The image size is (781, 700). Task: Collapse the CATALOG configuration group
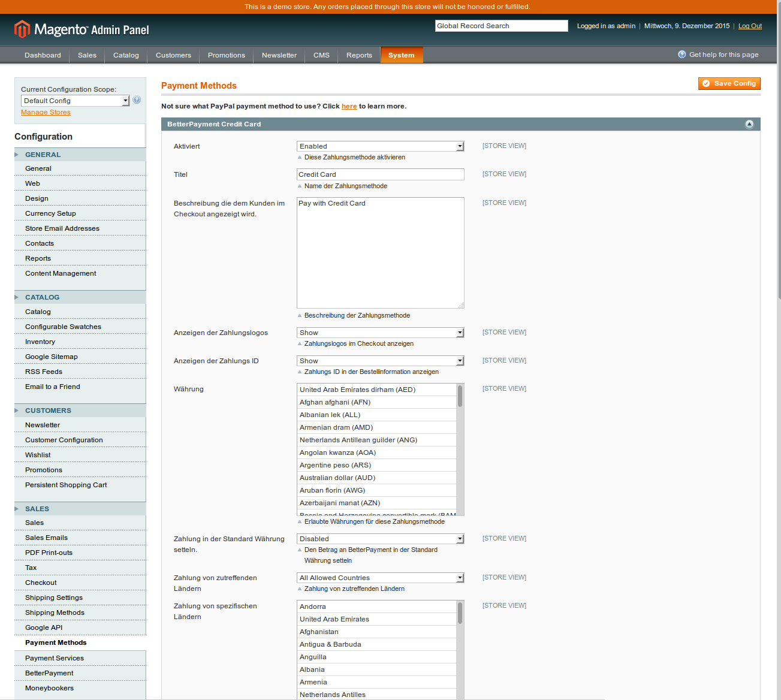80,297
